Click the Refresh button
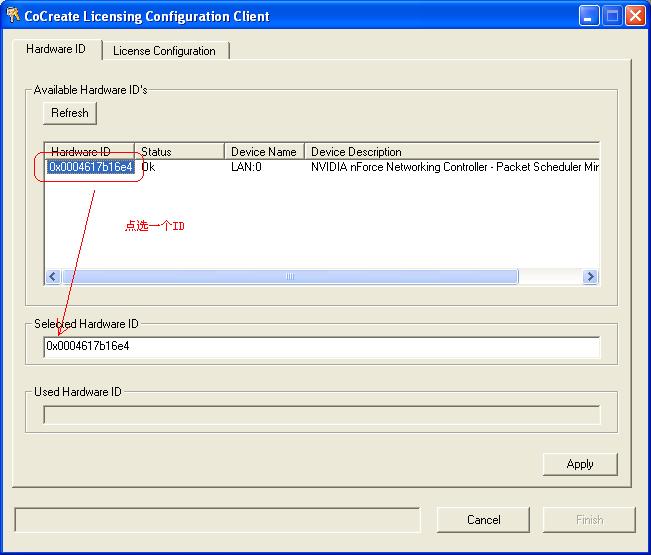This screenshot has width=651, height=555. tap(70, 113)
